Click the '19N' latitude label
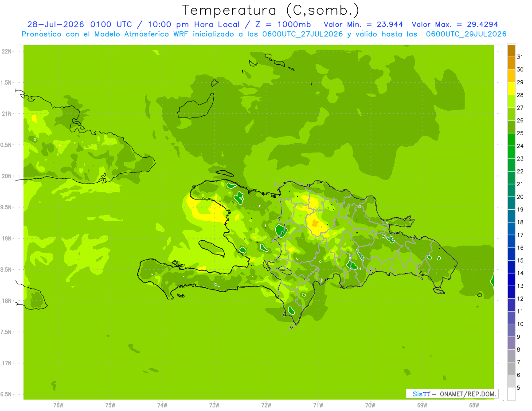Image resolution: width=532 pixels, height=411 pixels. (x=7, y=239)
